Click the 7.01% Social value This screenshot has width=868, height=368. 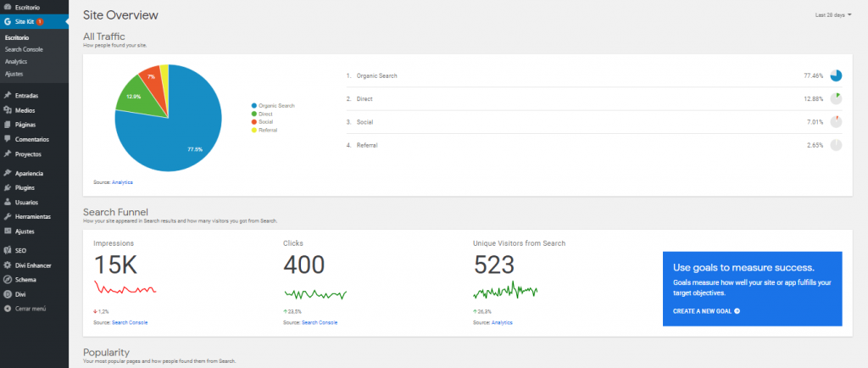coord(815,122)
